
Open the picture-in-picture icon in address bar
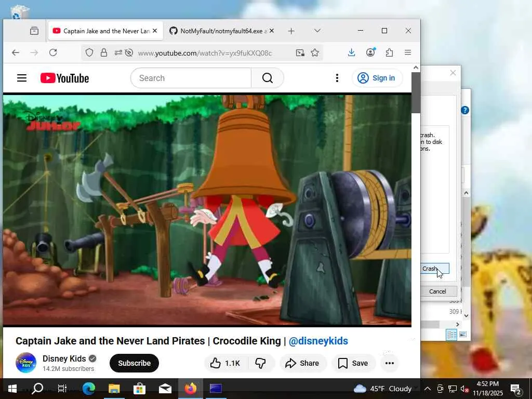tap(300, 52)
